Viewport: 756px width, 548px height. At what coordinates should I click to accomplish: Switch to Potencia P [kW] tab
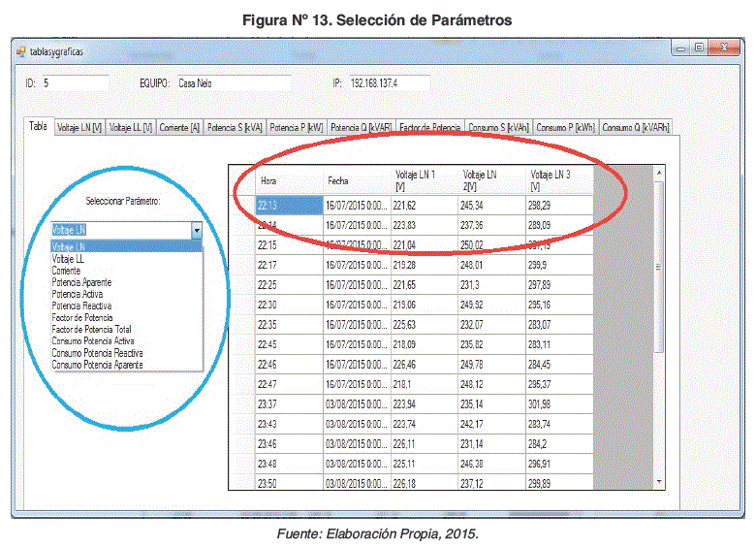[x=297, y=127]
